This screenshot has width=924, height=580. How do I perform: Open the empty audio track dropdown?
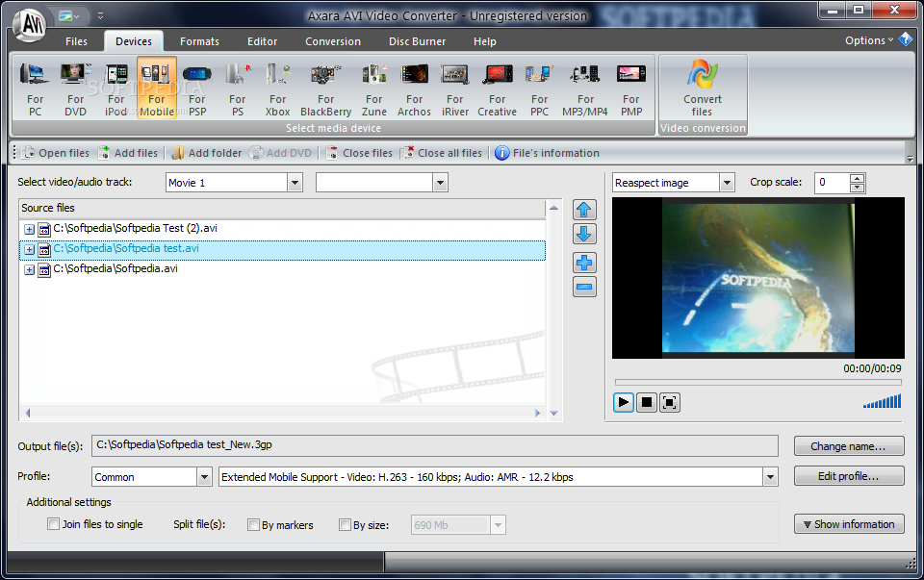pos(440,183)
